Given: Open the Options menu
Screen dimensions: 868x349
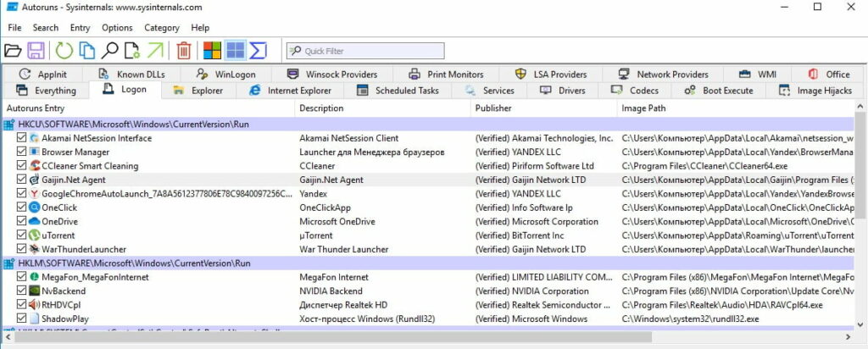Looking at the screenshot, I should coord(117,28).
